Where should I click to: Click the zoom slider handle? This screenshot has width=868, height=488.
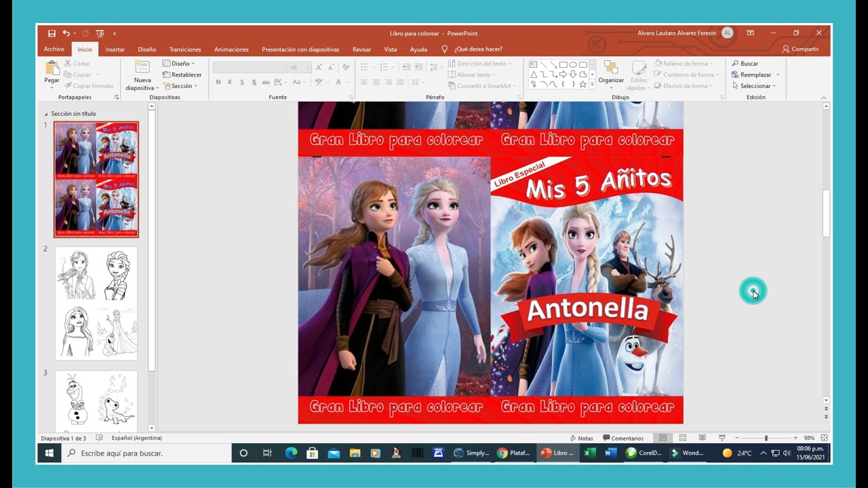(766, 438)
